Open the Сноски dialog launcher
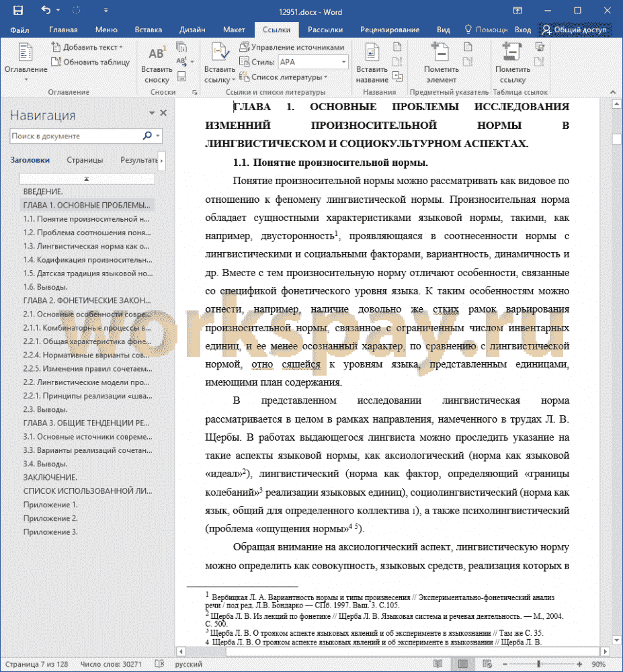 pos(194,92)
